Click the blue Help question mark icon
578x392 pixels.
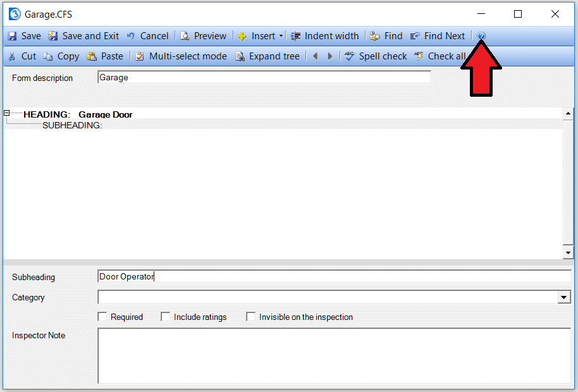[481, 36]
